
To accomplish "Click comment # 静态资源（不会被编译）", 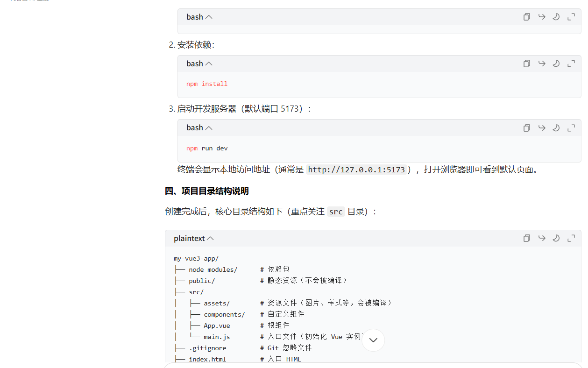I will tap(304, 281).
